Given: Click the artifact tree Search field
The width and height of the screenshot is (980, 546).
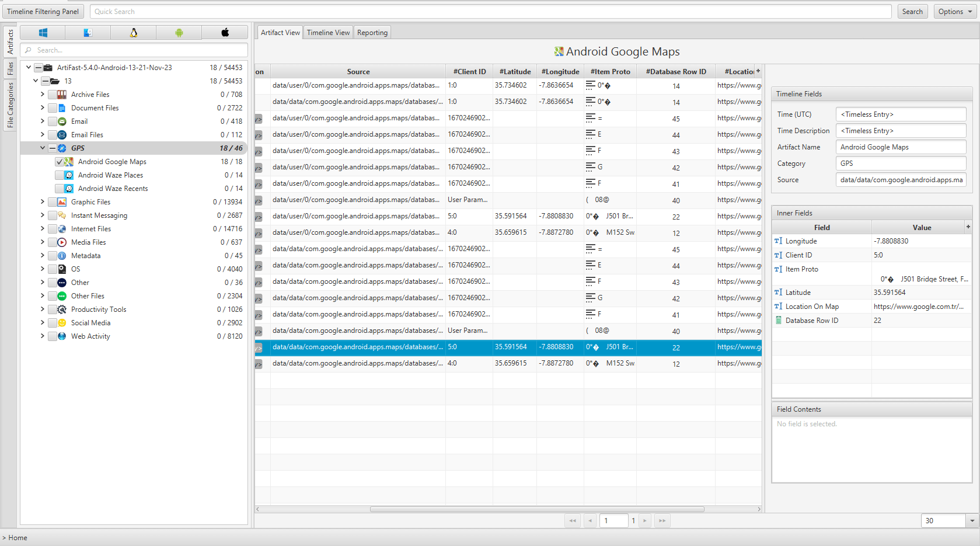Looking at the screenshot, I should point(134,50).
